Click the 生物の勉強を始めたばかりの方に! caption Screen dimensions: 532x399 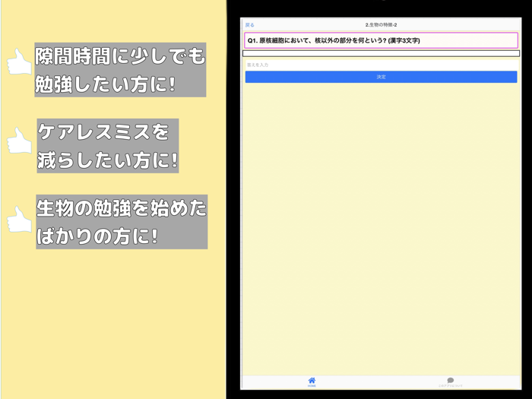pyautogui.click(x=122, y=222)
